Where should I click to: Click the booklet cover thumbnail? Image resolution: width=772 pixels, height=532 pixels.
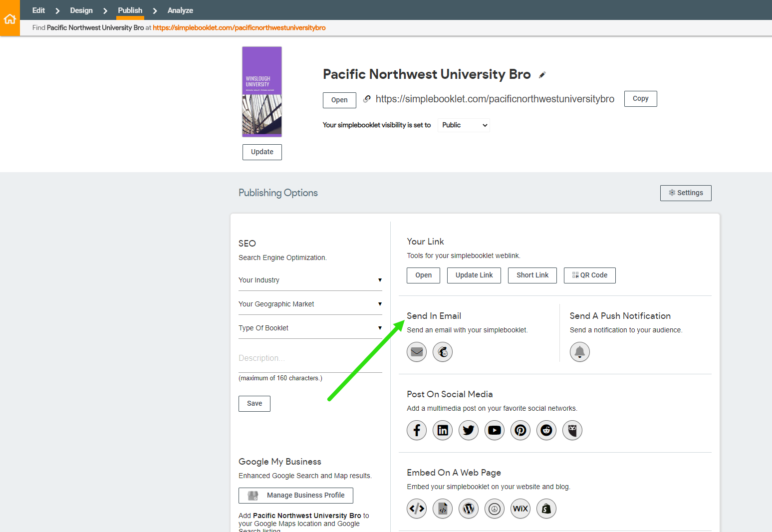[x=262, y=92]
